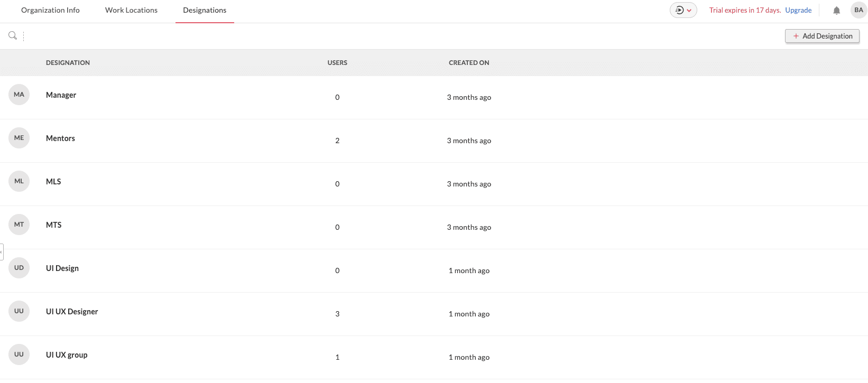Click the MA avatar for Manager

[x=19, y=95]
